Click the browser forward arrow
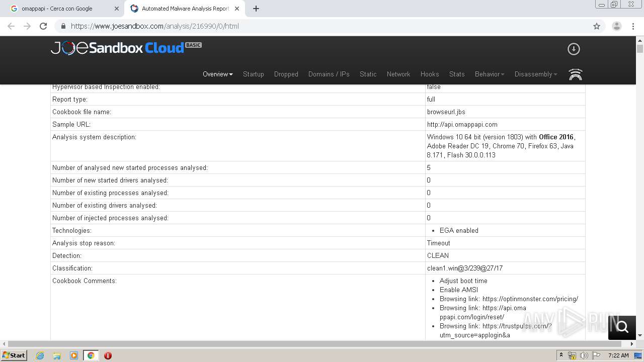The image size is (644, 362). (27, 26)
